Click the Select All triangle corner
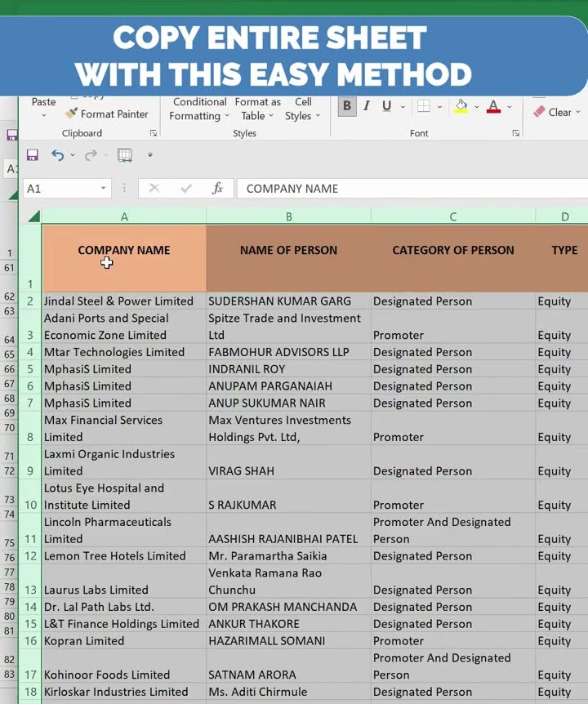This screenshot has width=588, height=704. point(33,217)
